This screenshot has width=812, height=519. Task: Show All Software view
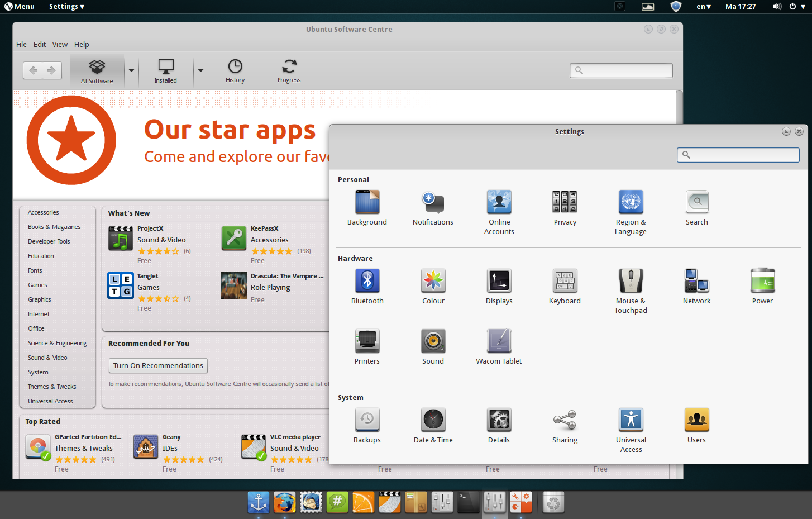pyautogui.click(x=97, y=71)
